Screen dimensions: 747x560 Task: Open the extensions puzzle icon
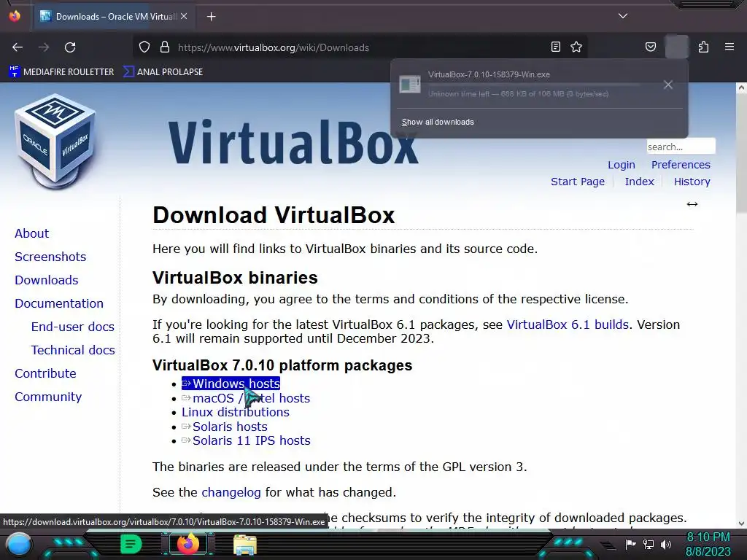(x=704, y=47)
